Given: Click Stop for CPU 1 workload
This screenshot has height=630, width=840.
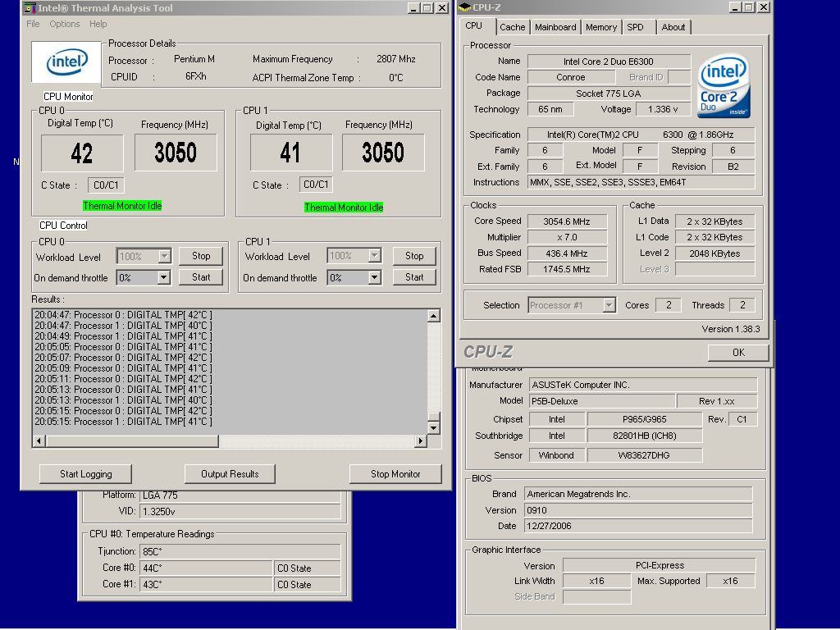Looking at the screenshot, I should click(x=414, y=256).
